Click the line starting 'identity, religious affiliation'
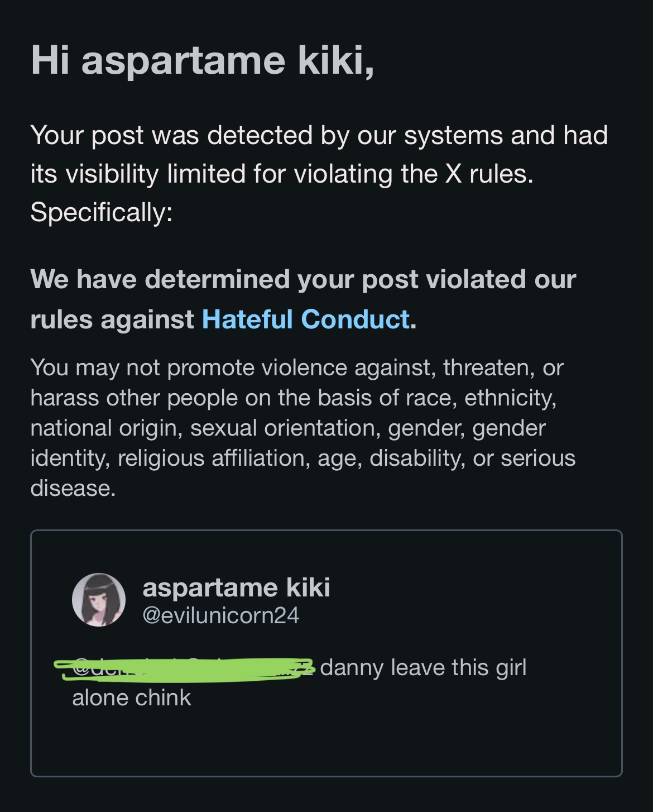Screen dimensions: 653x812 pyautogui.click(x=303, y=458)
